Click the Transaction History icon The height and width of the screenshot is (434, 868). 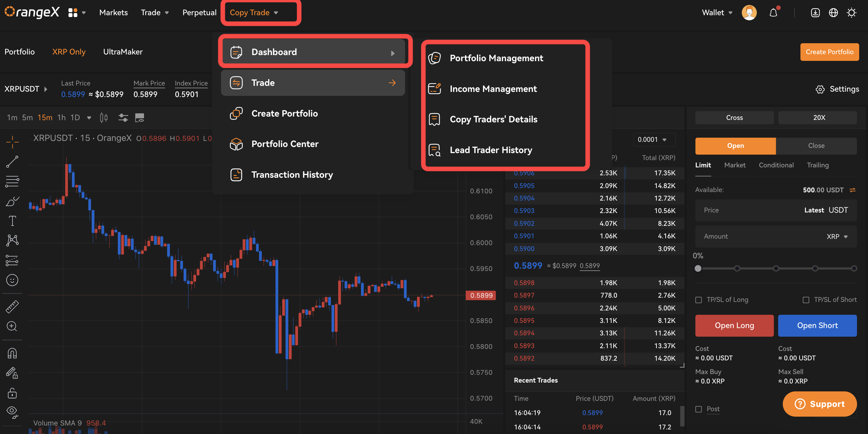coord(236,175)
